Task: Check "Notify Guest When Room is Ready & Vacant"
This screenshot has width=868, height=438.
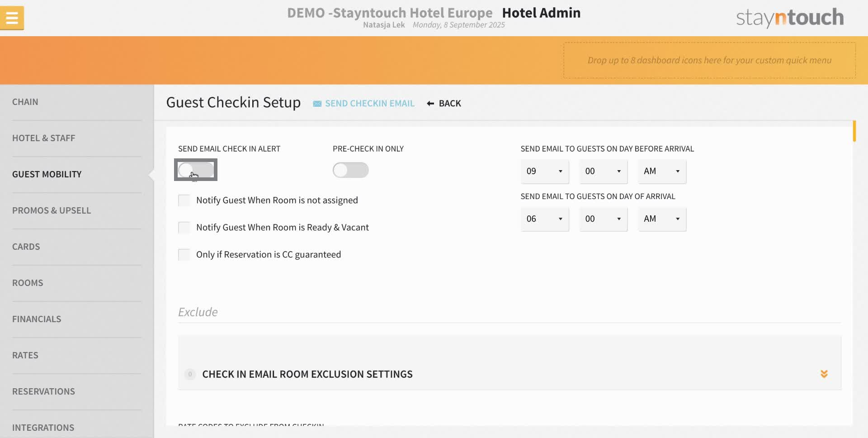Action: coord(184,227)
